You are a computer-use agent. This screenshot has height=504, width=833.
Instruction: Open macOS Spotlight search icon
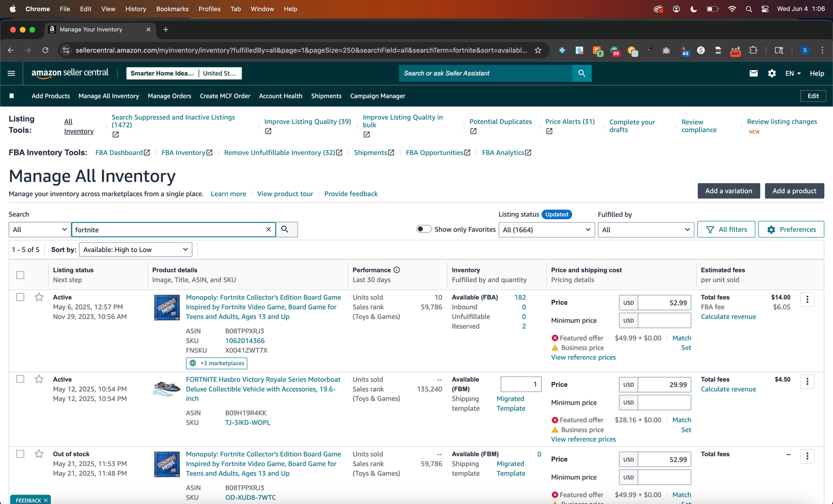point(749,9)
